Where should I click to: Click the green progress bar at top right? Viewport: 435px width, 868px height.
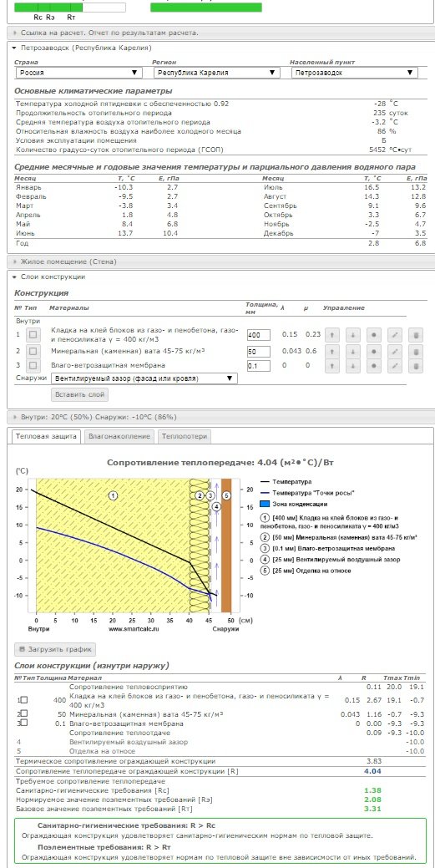pos(206,8)
